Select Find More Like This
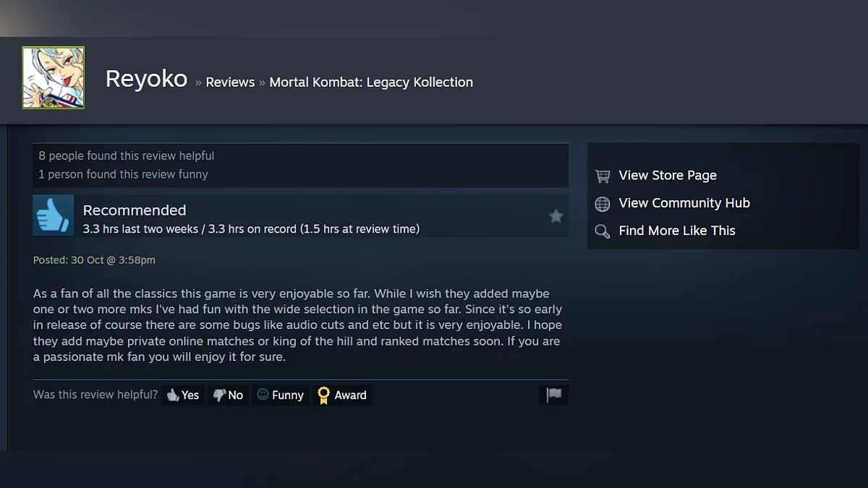This screenshot has height=488, width=868. [677, 231]
